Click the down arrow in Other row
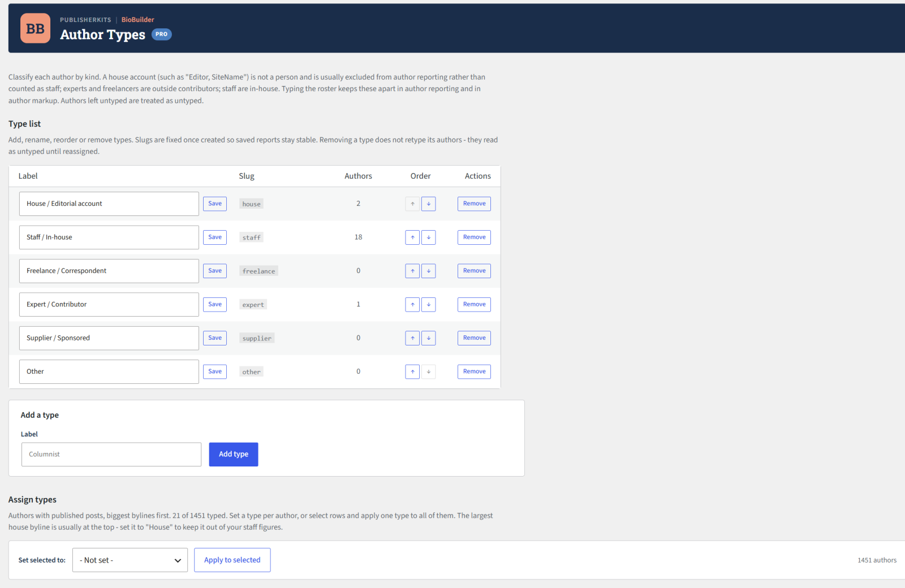 [429, 371]
